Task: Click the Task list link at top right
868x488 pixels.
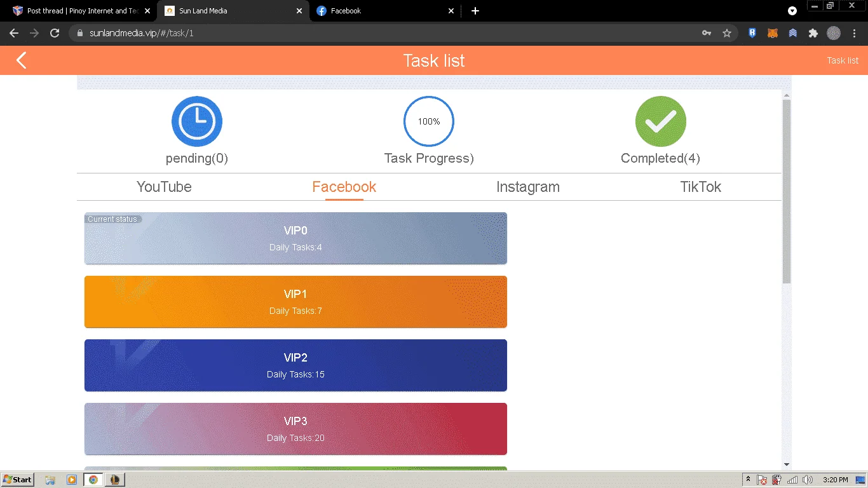Action: (x=843, y=60)
